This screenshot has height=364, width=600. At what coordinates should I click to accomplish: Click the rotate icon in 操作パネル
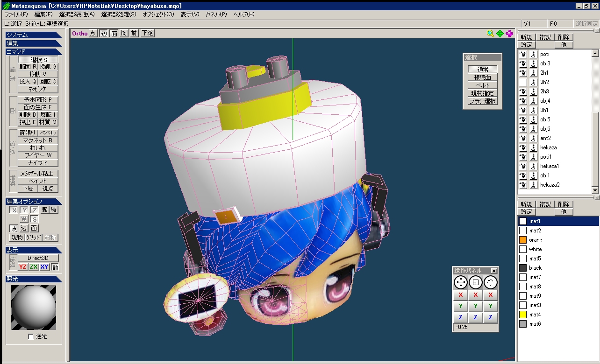click(x=490, y=282)
